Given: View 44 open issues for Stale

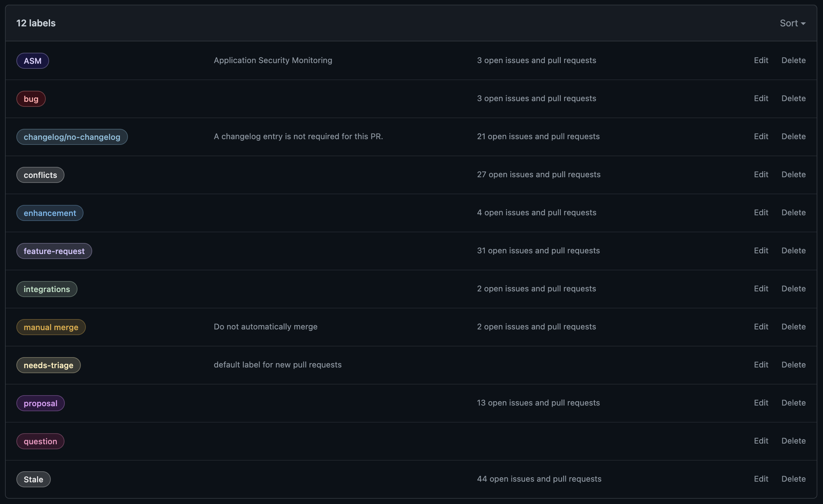Looking at the screenshot, I should point(539,479).
